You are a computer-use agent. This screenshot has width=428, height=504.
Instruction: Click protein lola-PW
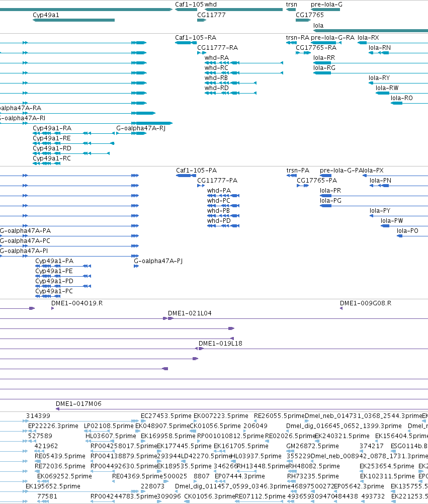click(x=404, y=226)
